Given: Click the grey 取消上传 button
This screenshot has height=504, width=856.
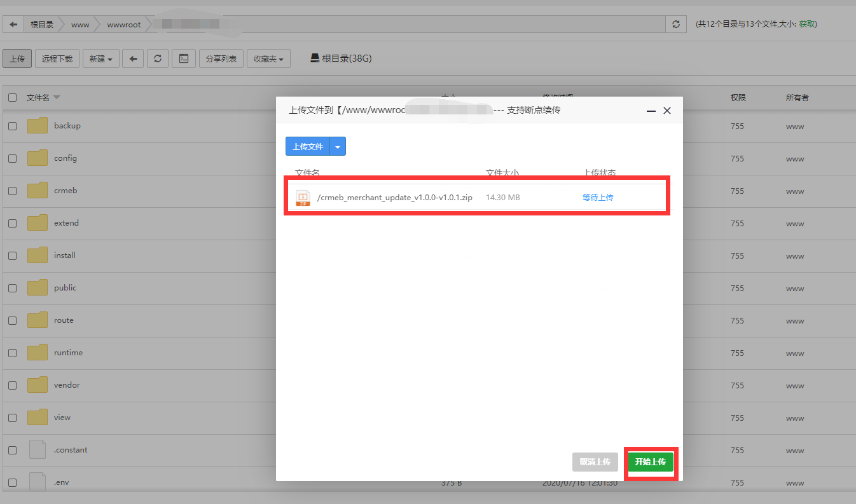Looking at the screenshot, I should [x=595, y=462].
